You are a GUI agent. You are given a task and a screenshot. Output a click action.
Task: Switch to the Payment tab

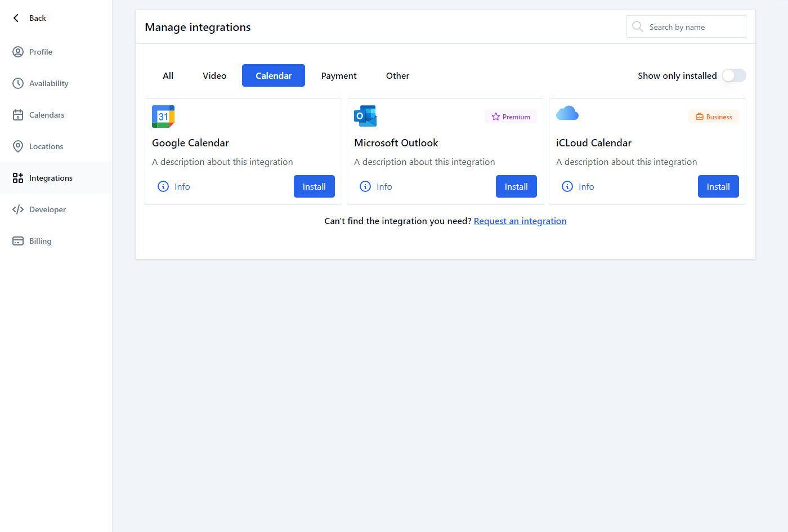pyautogui.click(x=339, y=75)
